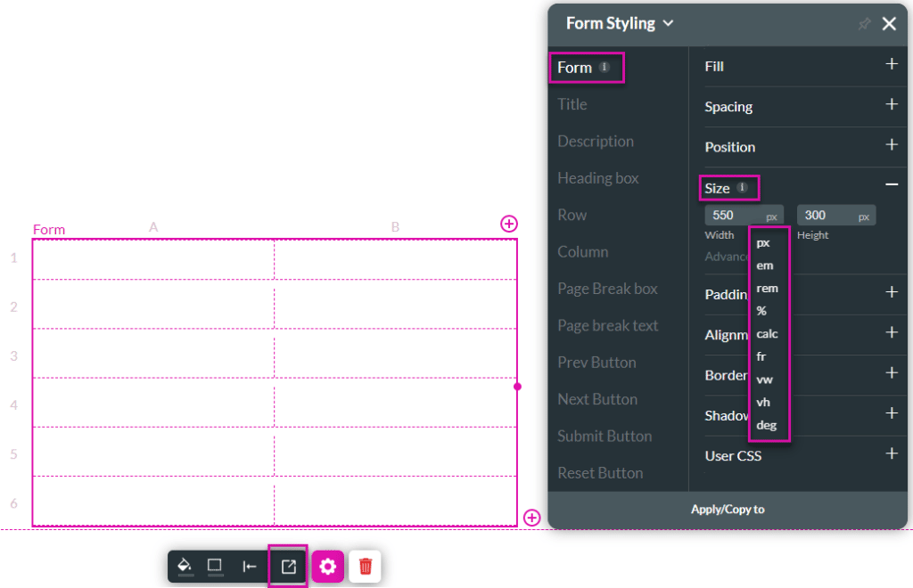Pin the Form Styling panel
Image resolution: width=913 pixels, height=588 pixels.
click(x=863, y=24)
